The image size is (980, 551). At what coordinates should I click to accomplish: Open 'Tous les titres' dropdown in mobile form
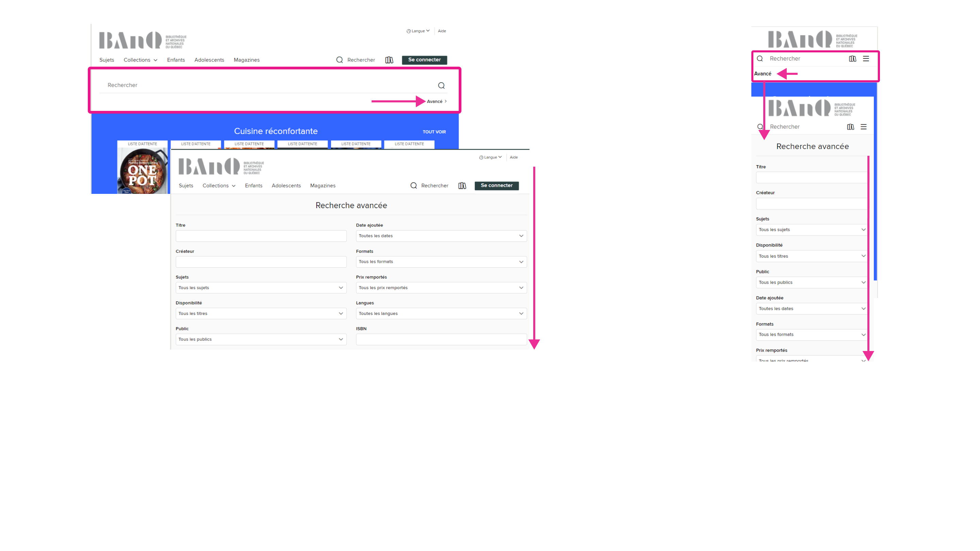812,256
